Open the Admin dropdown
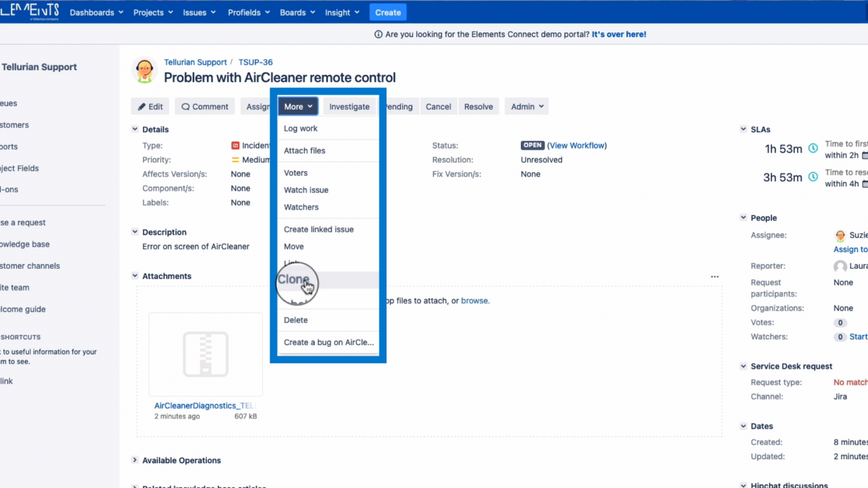 point(527,106)
